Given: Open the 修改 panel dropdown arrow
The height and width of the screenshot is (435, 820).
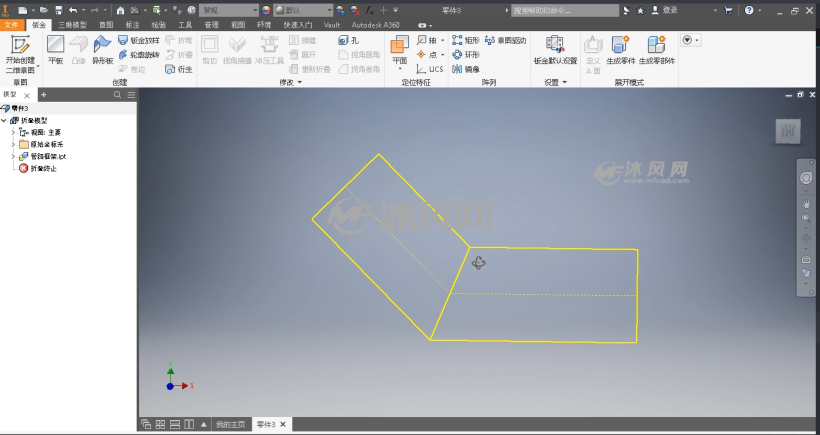Looking at the screenshot, I should tap(300, 82).
